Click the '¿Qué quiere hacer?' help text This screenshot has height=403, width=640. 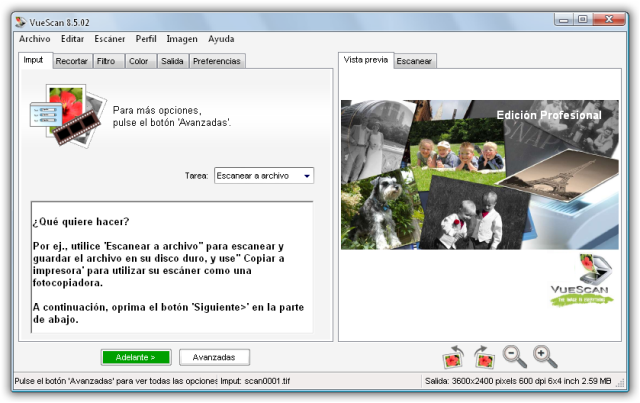tap(81, 222)
